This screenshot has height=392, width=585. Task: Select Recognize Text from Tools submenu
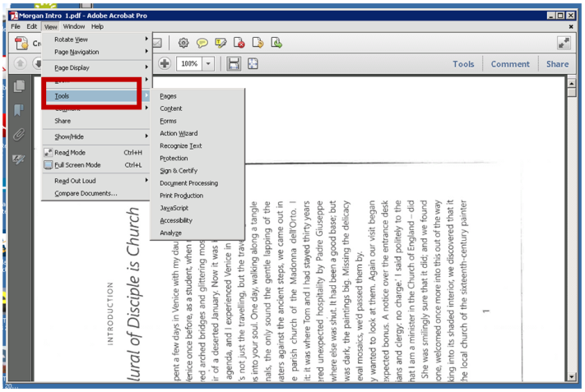click(x=180, y=145)
